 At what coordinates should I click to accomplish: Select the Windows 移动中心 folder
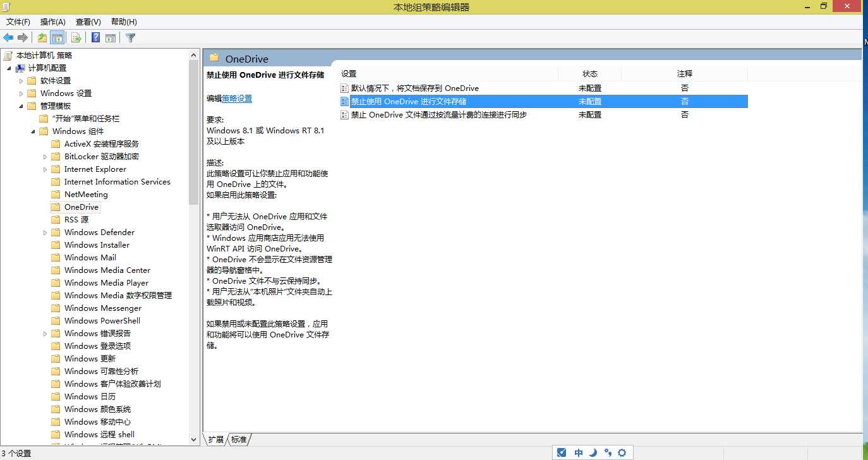coord(98,422)
